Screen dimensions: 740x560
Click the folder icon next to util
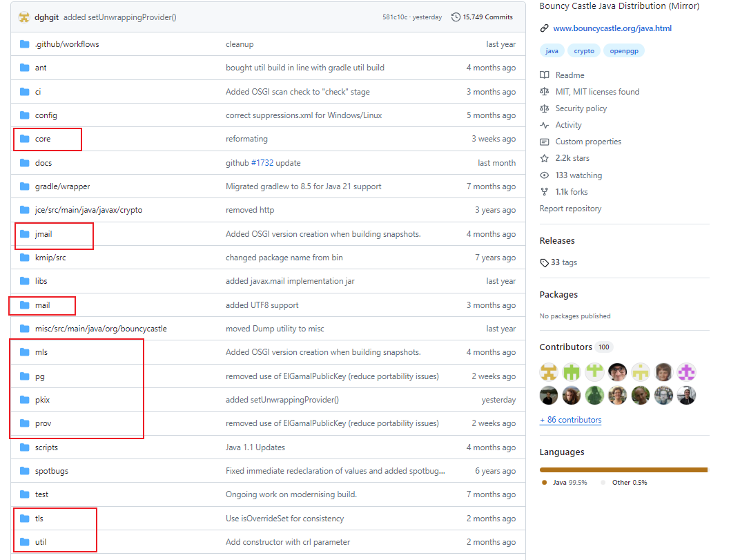coord(25,542)
